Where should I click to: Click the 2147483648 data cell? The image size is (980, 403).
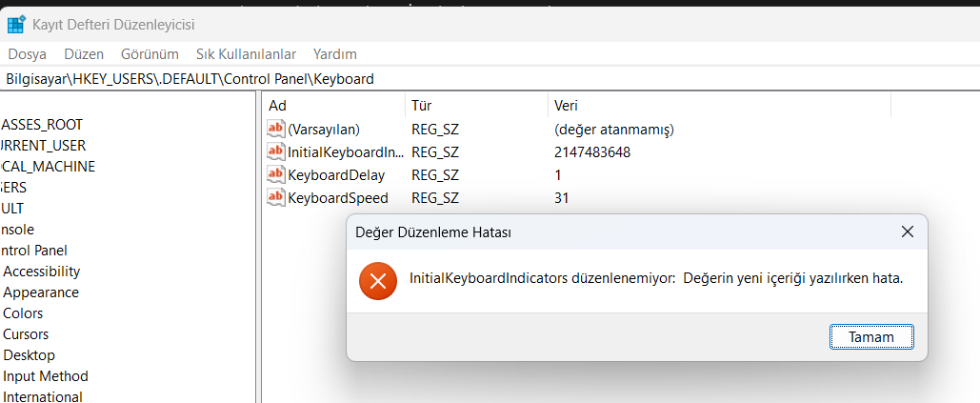click(x=591, y=151)
